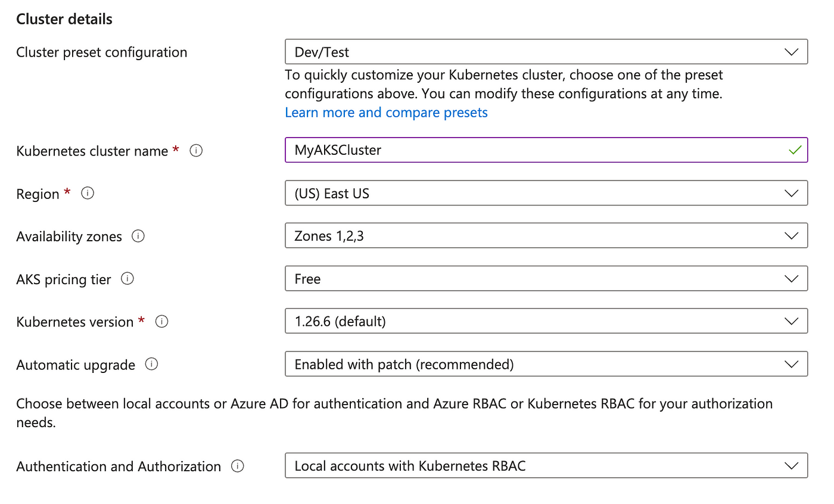Expand the Availability zones dropdown

546,236
